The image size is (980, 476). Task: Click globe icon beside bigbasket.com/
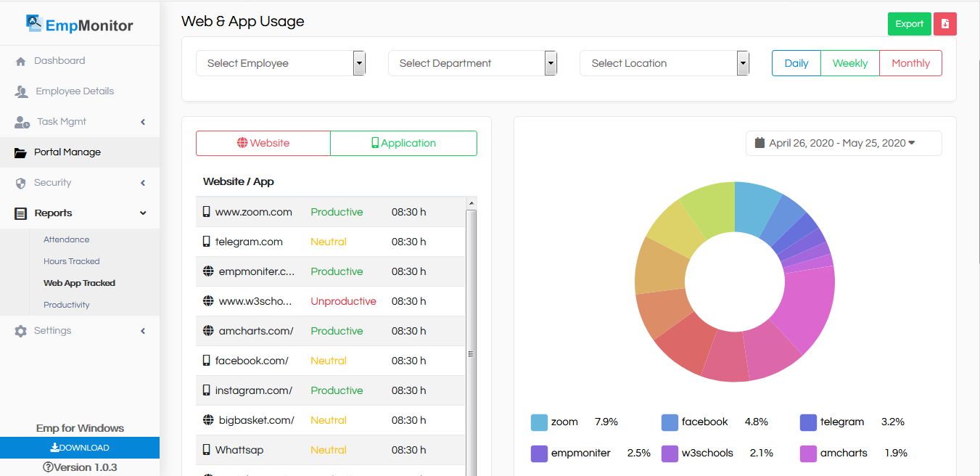coord(208,420)
